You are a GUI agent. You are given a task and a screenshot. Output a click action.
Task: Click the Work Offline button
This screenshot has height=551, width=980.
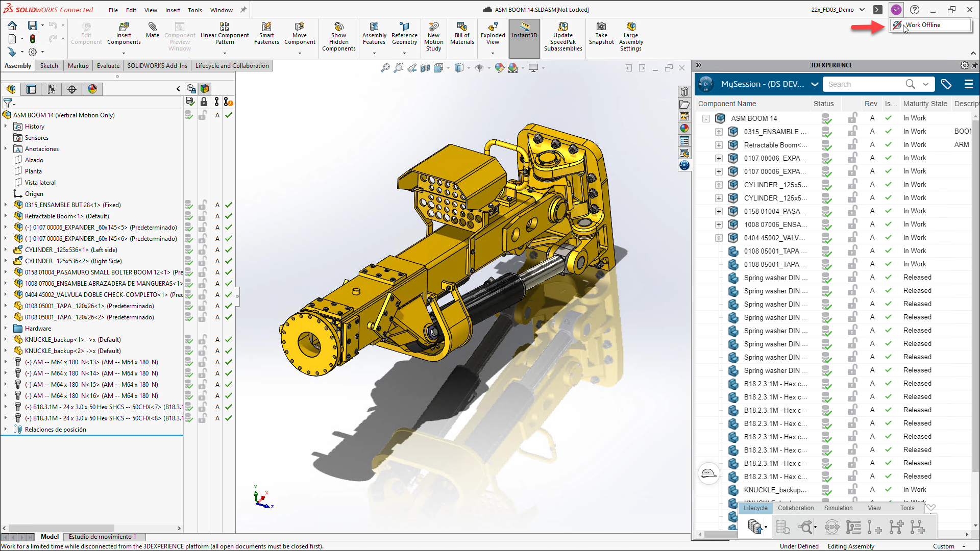pyautogui.click(x=922, y=25)
